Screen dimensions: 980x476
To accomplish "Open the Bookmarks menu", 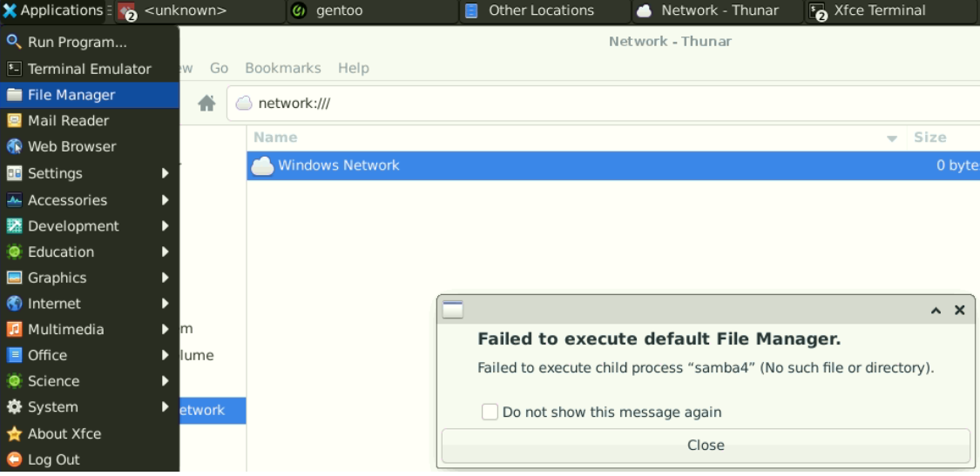I will tap(282, 68).
